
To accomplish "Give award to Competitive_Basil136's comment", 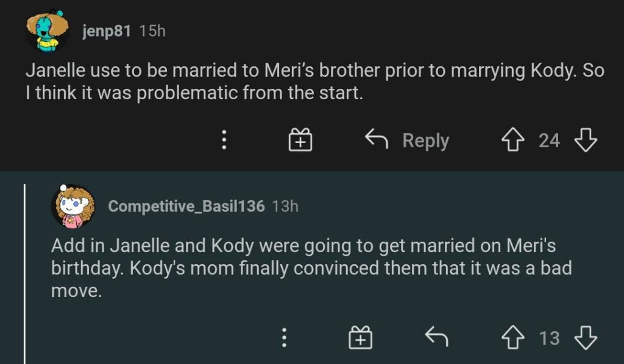I will click(x=360, y=338).
